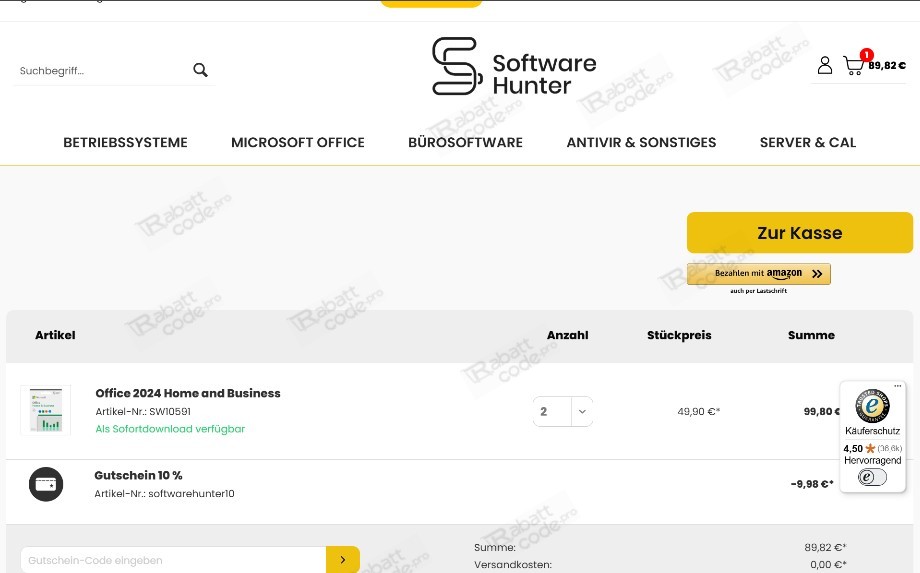920x573 pixels.
Task: Click the Stückpreis 49,90 € value
Action: pyautogui.click(x=698, y=412)
